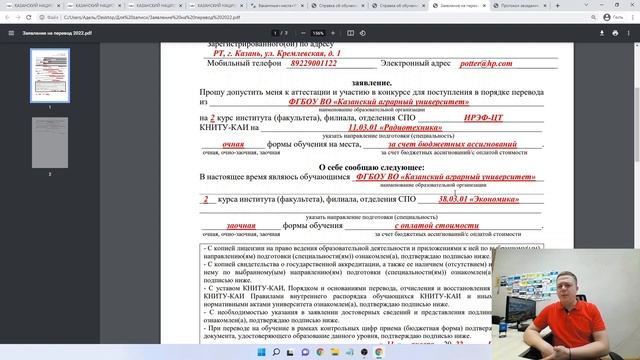Switch to the Протокол заседани tab
Screen dimensions: 640x360
(x=519, y=6)
